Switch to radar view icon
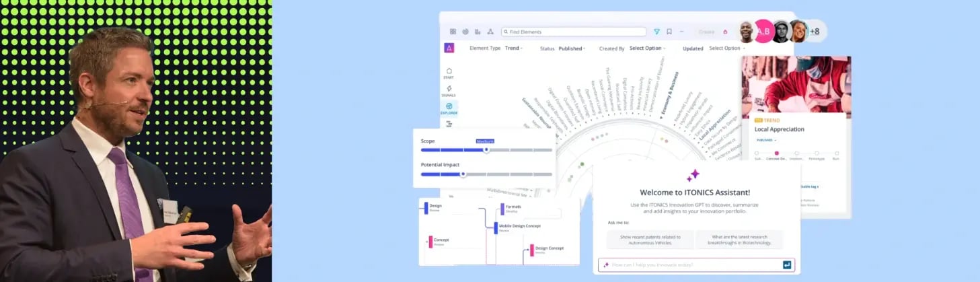 (x=465, y=32)
